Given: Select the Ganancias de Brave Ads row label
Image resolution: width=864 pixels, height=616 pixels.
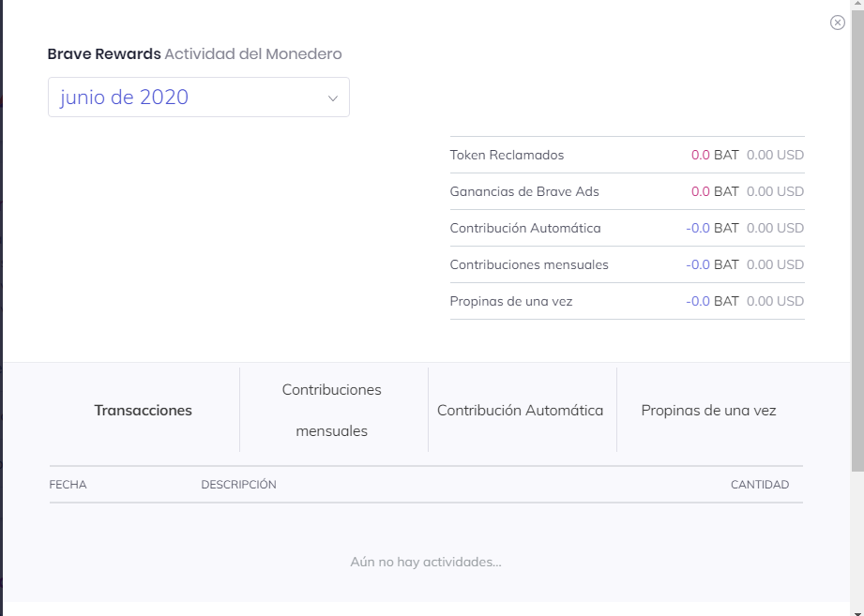Looking at the screenshot, I should click(x=524, y=191).
